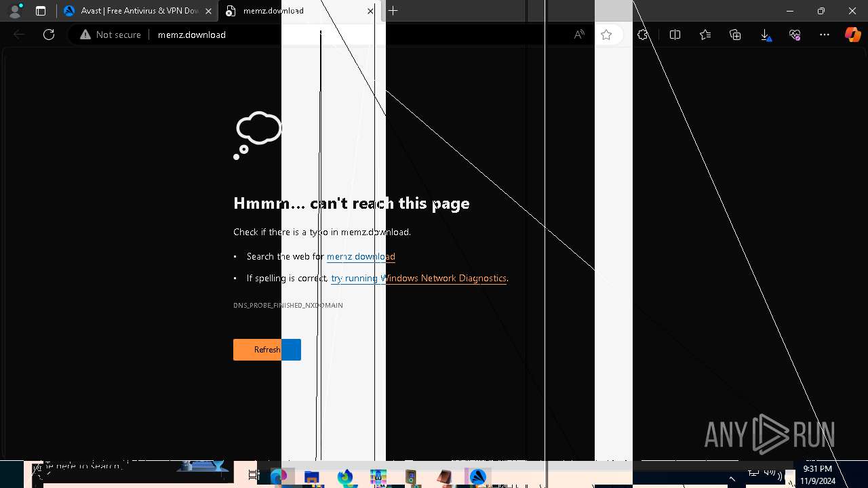Open the browser profile avatar
Image resolution: width=868 pixels, height=488 pixels.
tap(15, 11)
